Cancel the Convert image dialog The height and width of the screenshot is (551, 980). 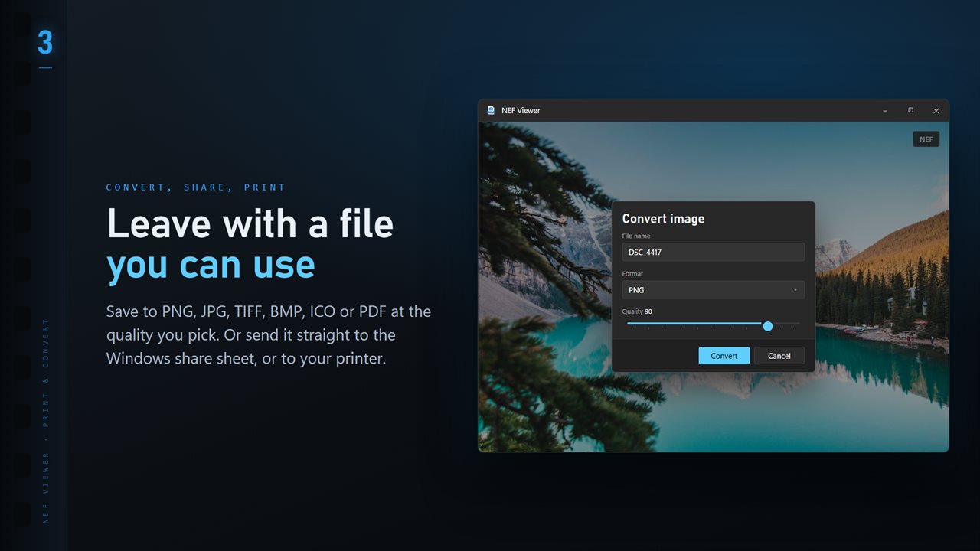(779, 356)
